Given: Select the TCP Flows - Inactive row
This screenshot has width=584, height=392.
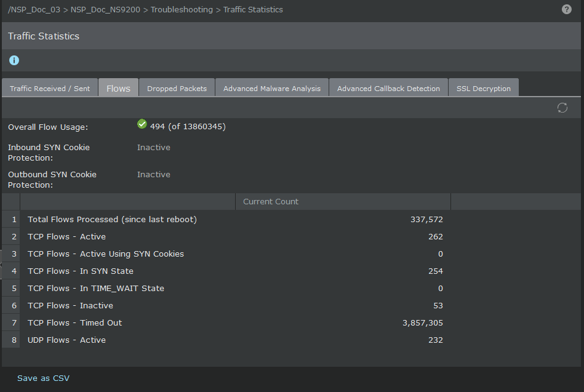Looking at the screenshot, I should [291, 306].
